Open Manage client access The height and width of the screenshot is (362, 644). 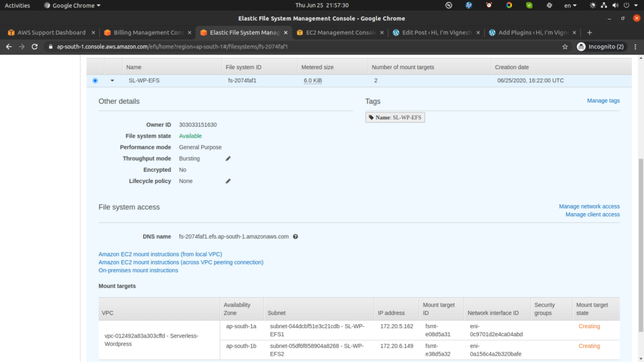coord(592,215)
